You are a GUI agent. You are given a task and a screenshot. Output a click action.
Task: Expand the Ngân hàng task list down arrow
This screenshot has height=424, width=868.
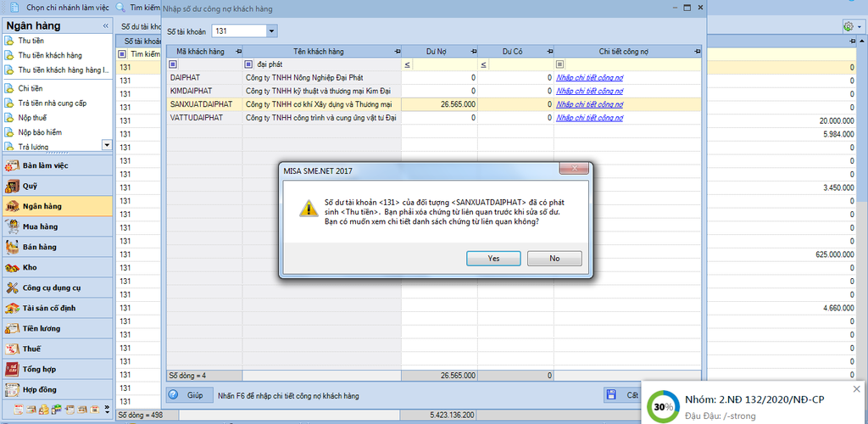tap(106, 144)
